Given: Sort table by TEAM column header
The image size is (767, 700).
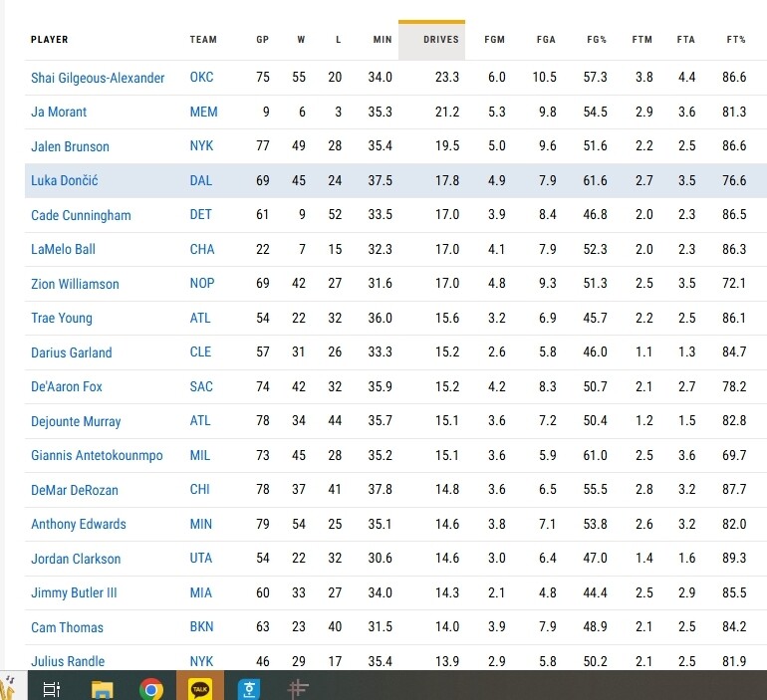Looking at the screenshot, I should pos(203,40).
